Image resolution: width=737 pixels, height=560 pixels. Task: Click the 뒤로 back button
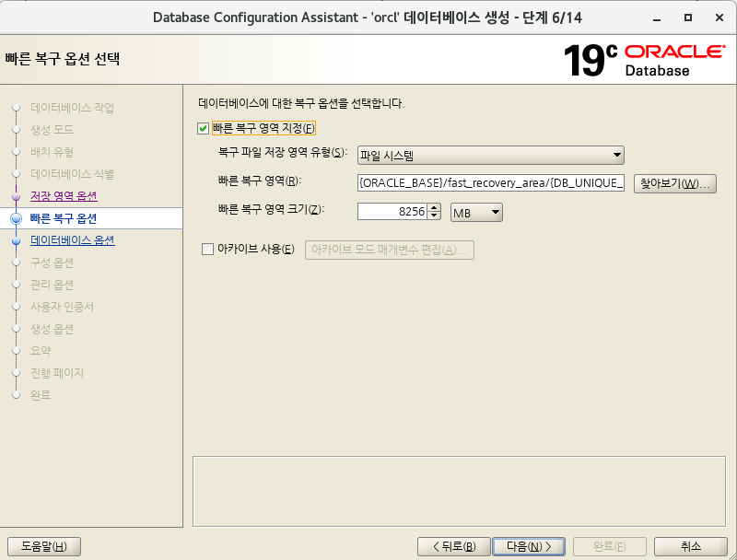[454, 546]
